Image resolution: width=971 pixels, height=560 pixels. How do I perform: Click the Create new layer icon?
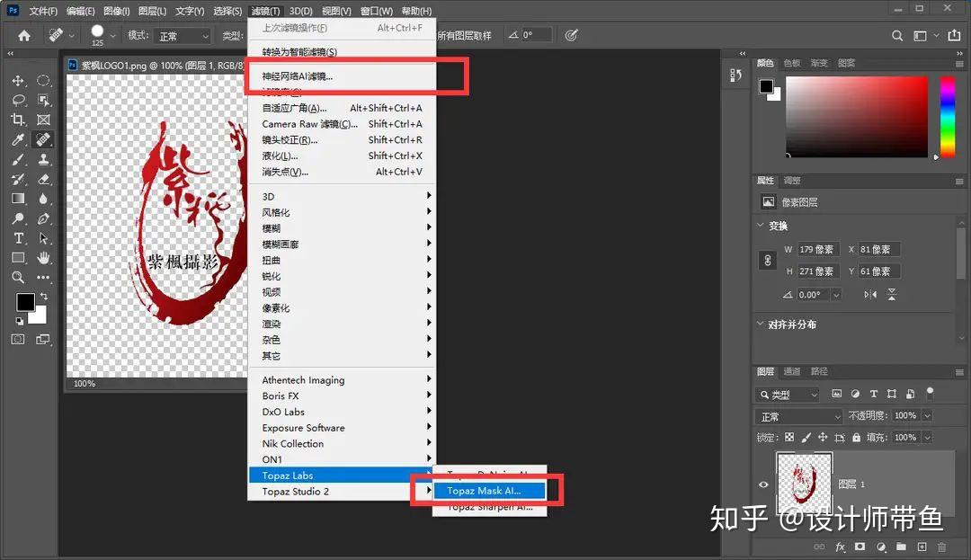(x=922, y=547)
